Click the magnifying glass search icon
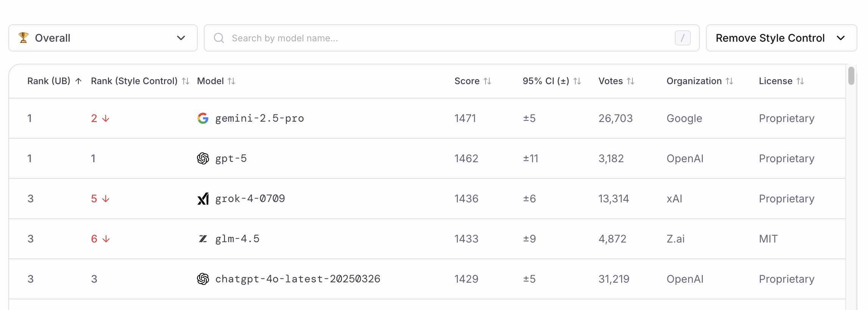Screen dimensions: 868x310 (219, 38)
